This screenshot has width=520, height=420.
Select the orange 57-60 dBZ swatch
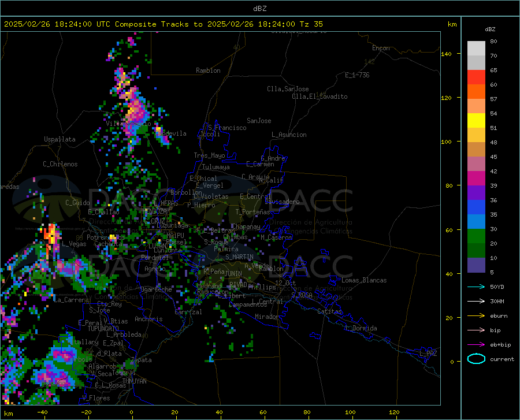pos(476,91)
